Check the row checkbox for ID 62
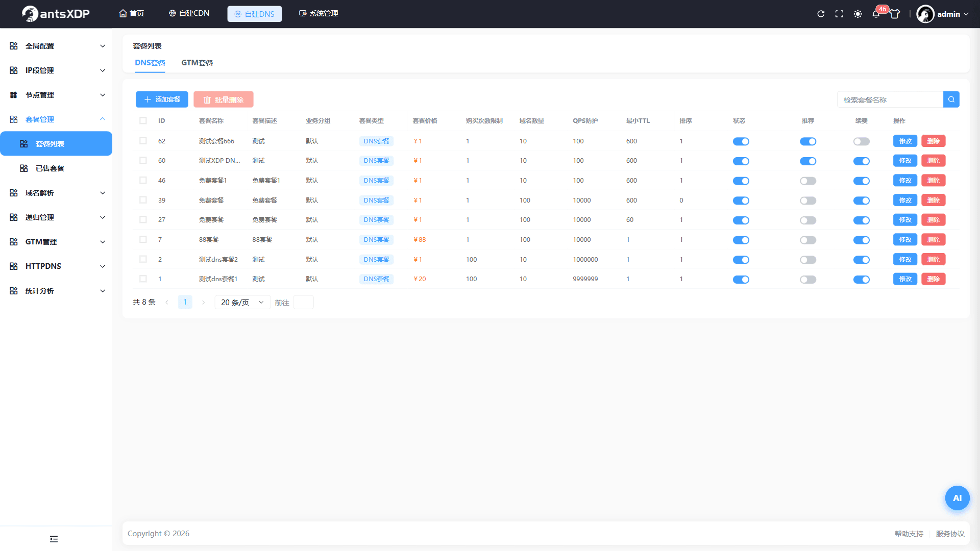Image resolution: width=980 pixels, height=551 pixels. tap(143, 141)
